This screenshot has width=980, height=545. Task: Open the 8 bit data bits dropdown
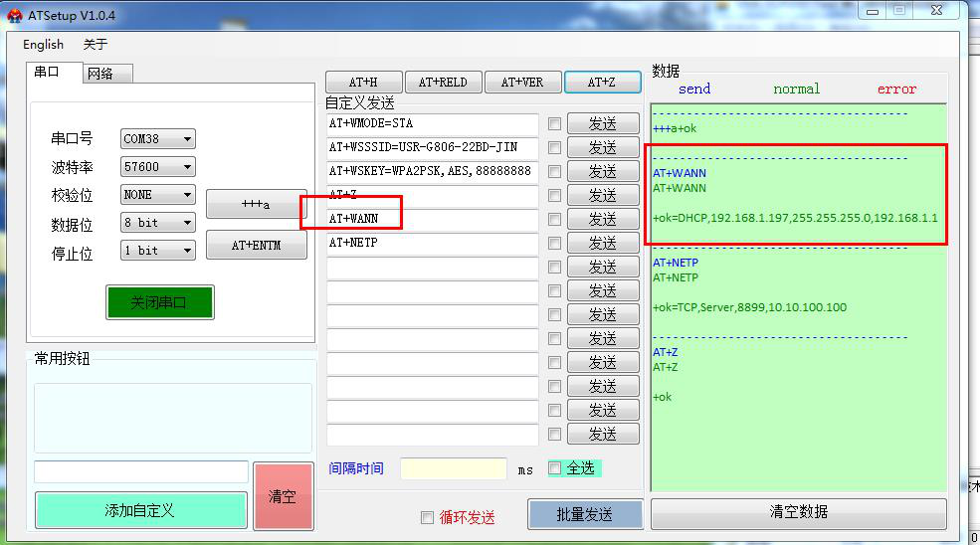[x=157, y=223]
